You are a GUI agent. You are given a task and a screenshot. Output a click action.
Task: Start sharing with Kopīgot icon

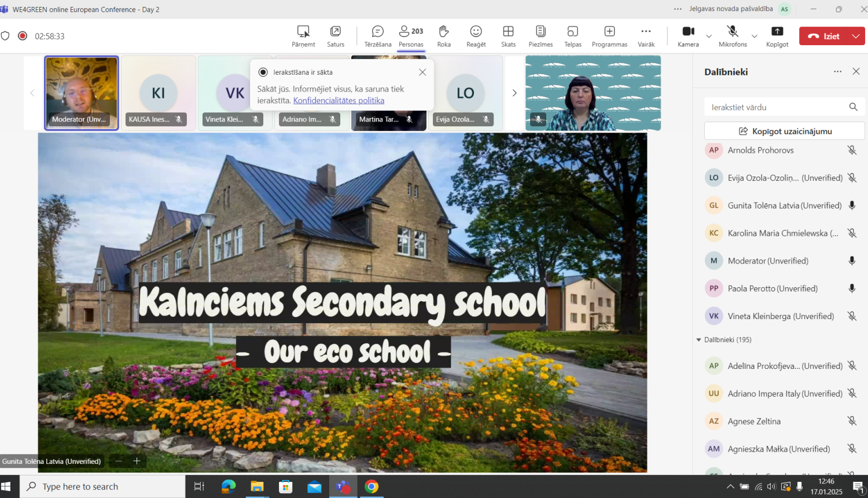pos(777,36)
